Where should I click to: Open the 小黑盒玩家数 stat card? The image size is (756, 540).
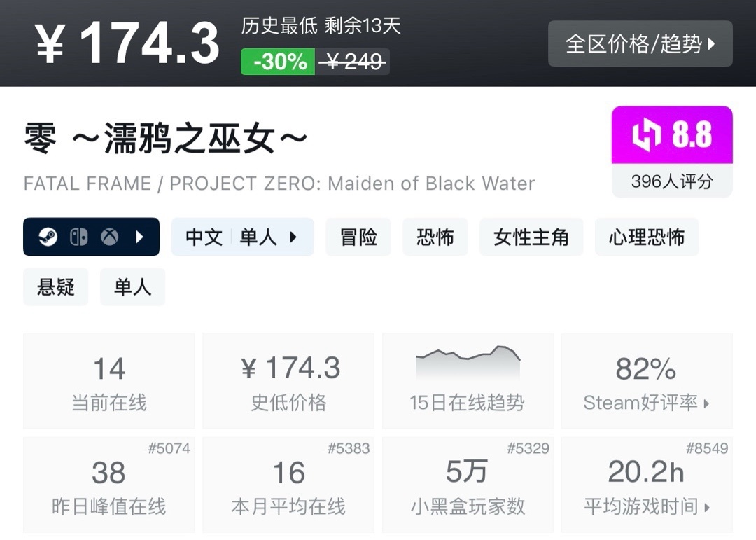[x=468, y=485]
